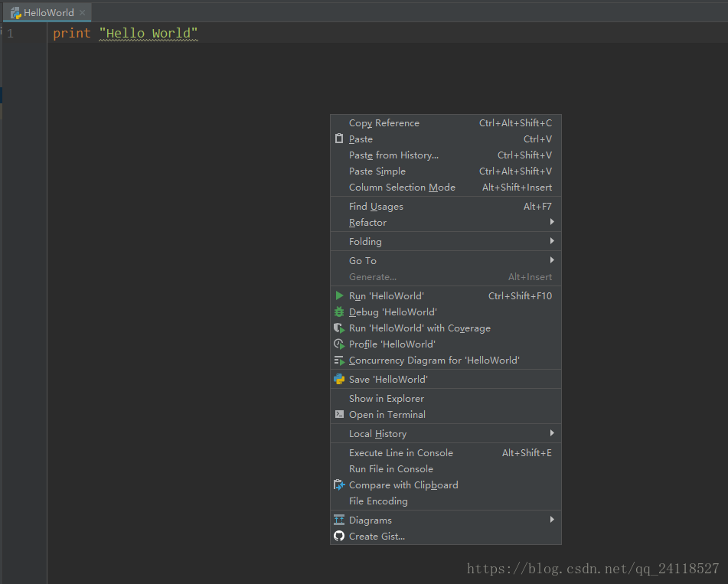728x584 pixels.
Task: Click the Compare with Clipboard icon
Action: click(x=339, y=485)
